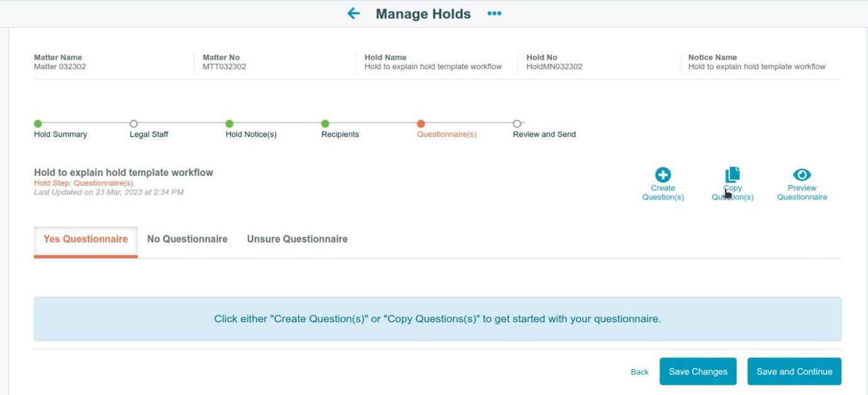Click the Hold Name value text

coord(433,67)
